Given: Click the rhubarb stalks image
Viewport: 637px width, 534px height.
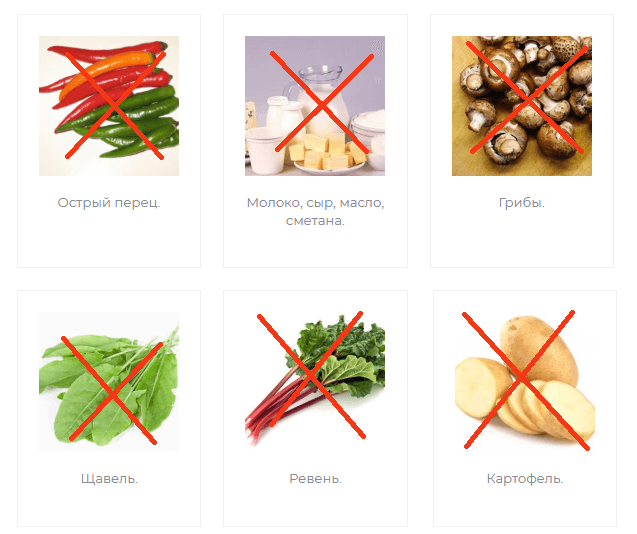Looking at the screenshot, I should pyautogui.click(x=315, y=382).
